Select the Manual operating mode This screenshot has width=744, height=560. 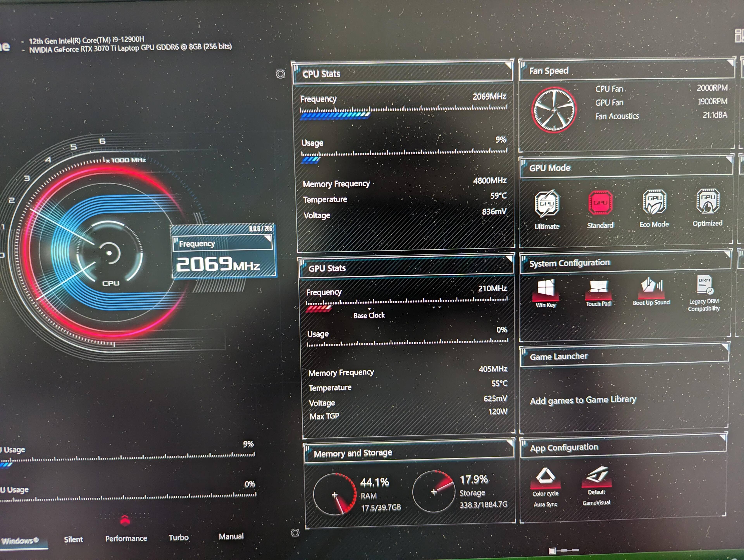231,536
